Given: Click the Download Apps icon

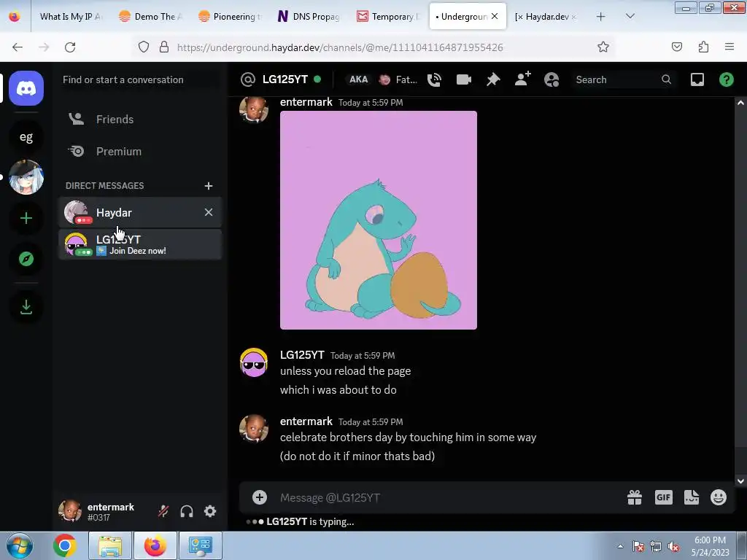Looking at the screenshot, I should click(x=26, y=307).
